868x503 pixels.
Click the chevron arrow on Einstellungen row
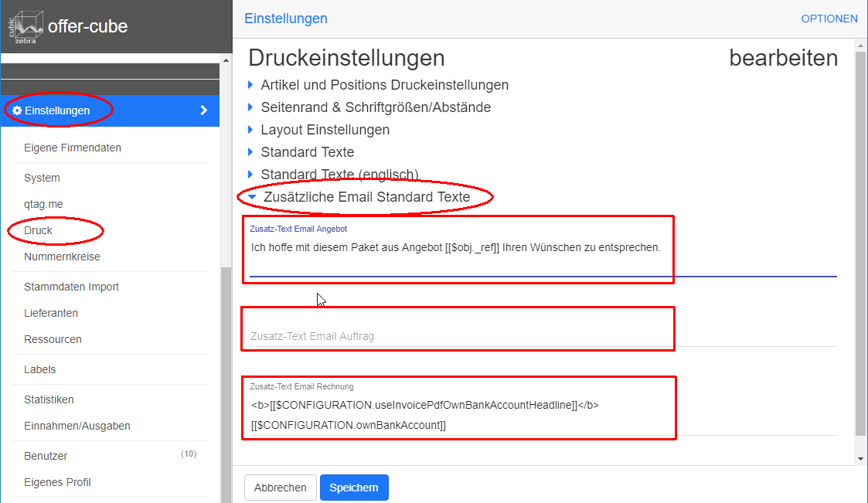point(204,110)
